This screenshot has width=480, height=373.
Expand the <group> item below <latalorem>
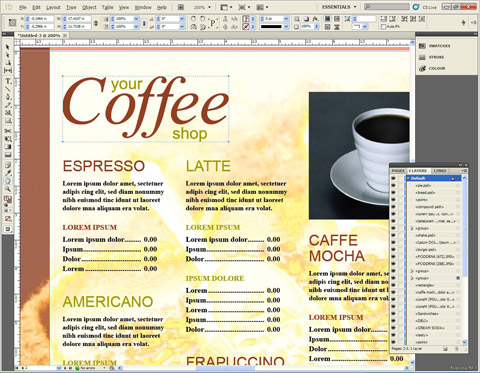[412, 228]
